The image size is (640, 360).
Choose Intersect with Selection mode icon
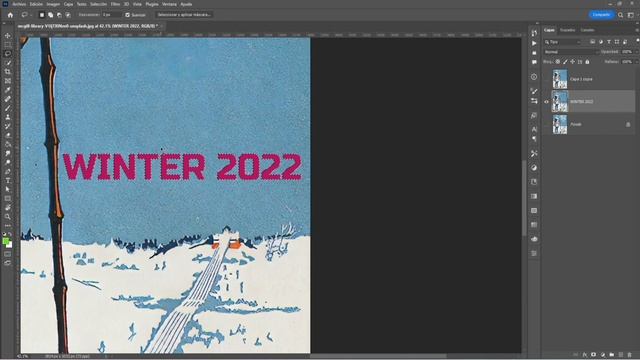[x=68, y=15]
